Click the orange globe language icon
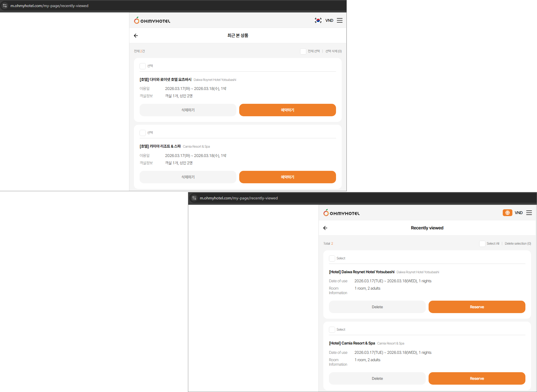537x392 pixels. [x=508, y=213]
